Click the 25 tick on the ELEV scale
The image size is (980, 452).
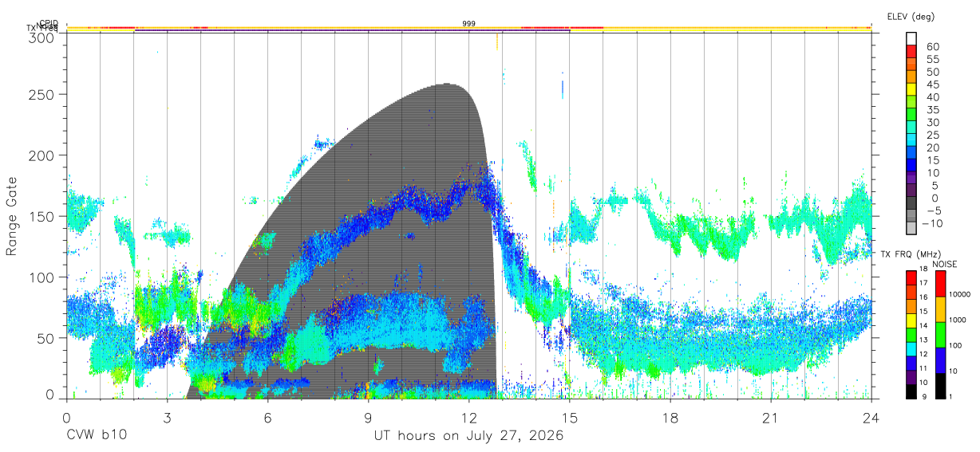[x=932, y=136]
